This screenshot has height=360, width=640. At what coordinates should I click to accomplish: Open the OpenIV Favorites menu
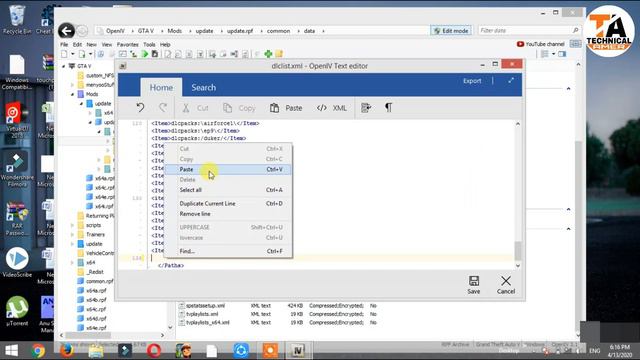(127, 44)
